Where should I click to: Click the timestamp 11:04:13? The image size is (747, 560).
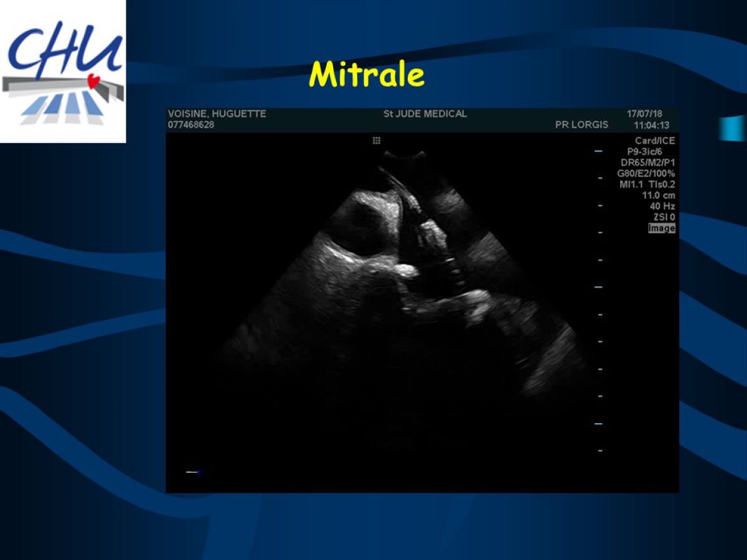651,125
